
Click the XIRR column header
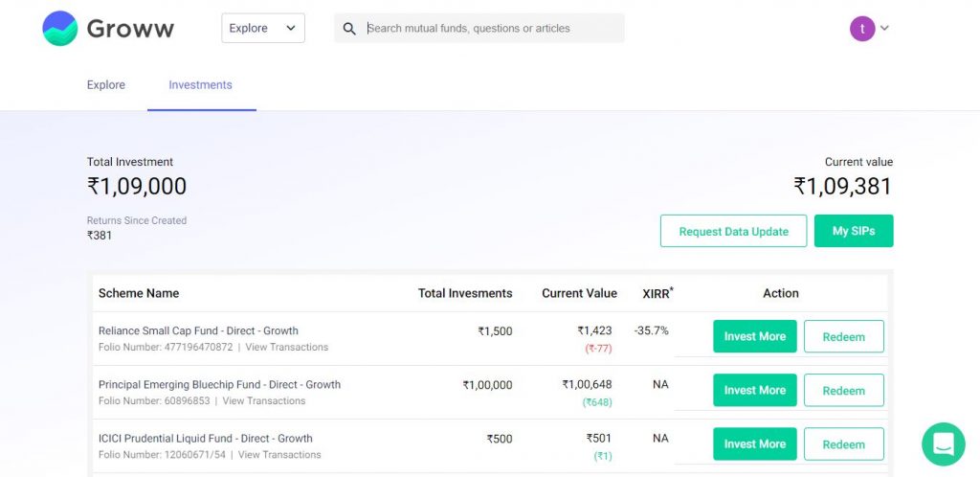[657, 293]
